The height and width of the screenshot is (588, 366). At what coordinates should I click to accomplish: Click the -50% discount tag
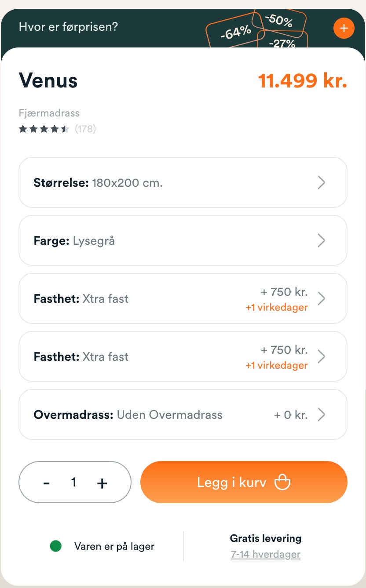279,21
